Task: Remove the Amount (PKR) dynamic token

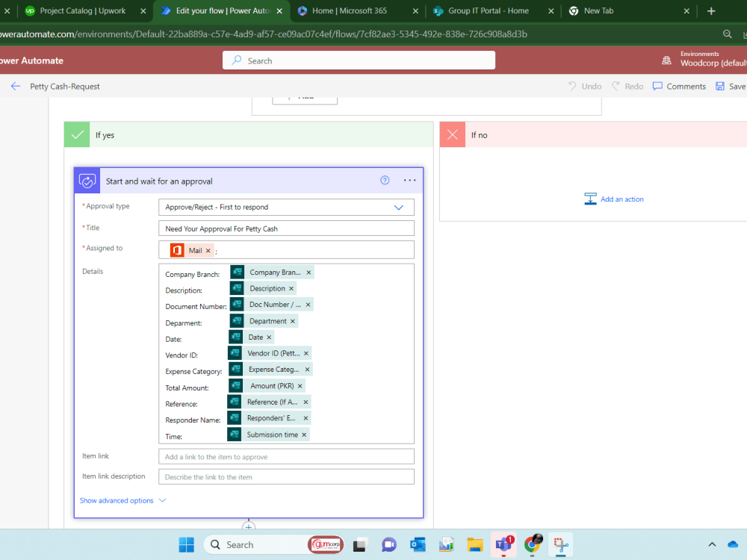Action: [300, 386]
